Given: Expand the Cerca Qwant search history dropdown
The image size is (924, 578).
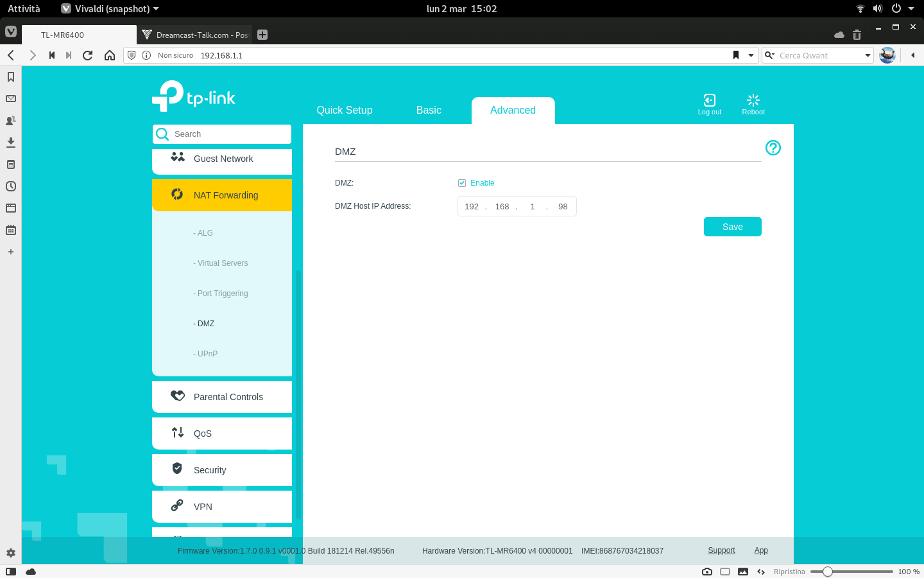Looking at the screenshot, I should [x=868, y=55].
